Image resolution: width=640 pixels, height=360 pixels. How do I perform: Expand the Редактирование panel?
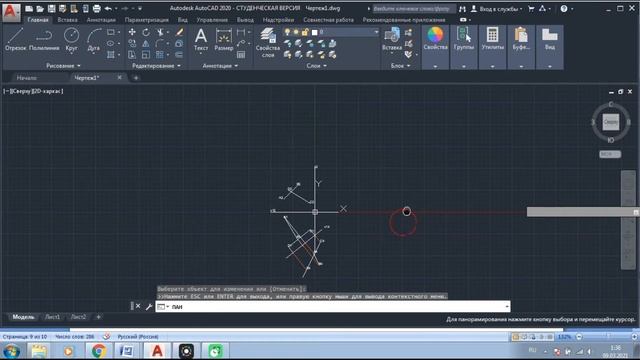pyautogui.click(x=156, y=65)
